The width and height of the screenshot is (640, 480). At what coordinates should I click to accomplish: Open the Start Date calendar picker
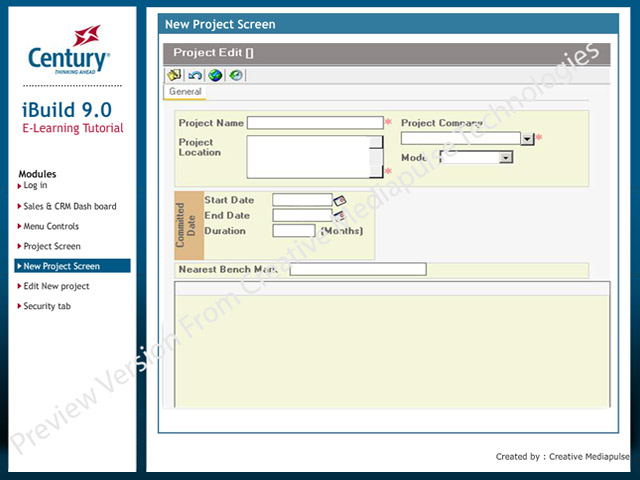point(340,200)
